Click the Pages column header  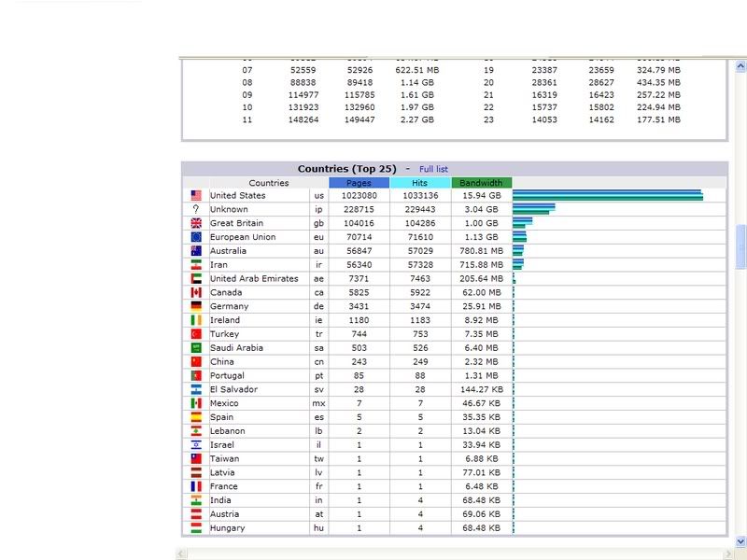click(x=359, y=183)
